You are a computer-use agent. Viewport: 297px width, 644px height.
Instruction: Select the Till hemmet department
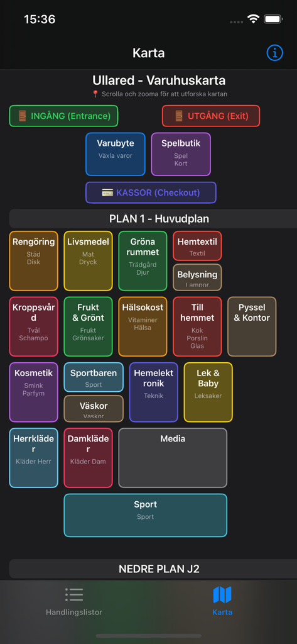197,326
